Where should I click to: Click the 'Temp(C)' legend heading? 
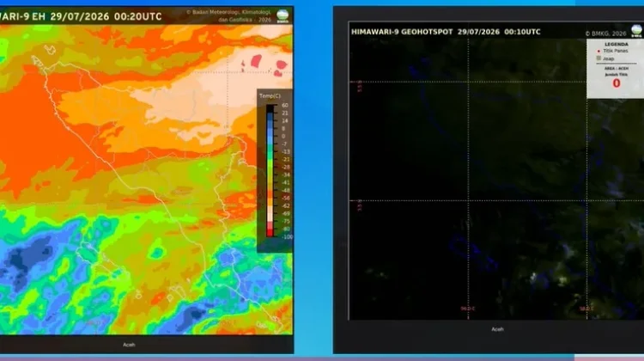[x=270, y=95]
